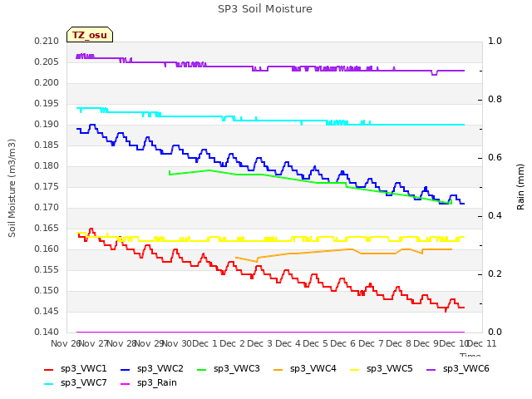Click the Dec 2 date tick label
The height and width of the screenshot is (399, 532).
tap(233, 343)
